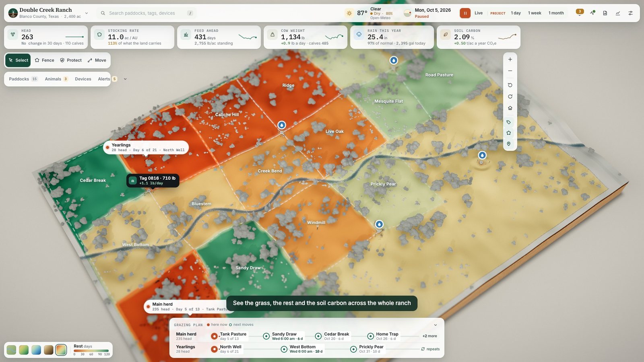The width and height of the screenshot is (644, 362).
Task: Activate the Fence tool
Action: click(44, 60)
